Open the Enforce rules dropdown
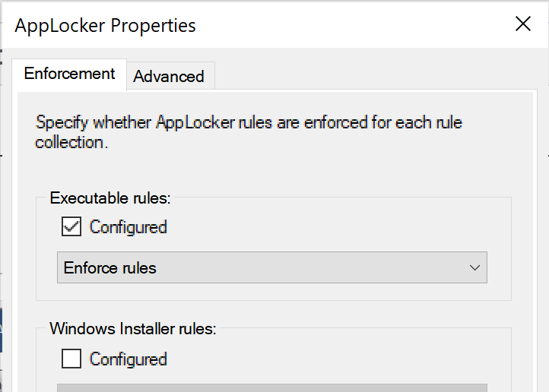This screenshot has height=392, width=549. coord(271,267)
